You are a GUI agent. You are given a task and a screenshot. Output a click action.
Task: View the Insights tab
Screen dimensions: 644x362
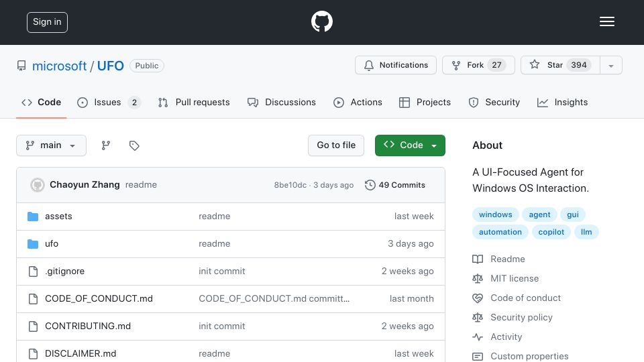click(x=562, y=102)
